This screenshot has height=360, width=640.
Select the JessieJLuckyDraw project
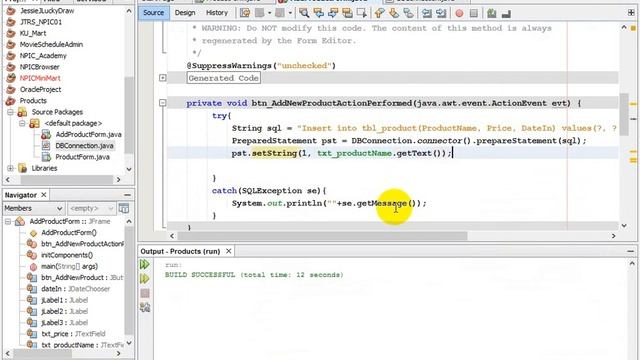(47, 11)
